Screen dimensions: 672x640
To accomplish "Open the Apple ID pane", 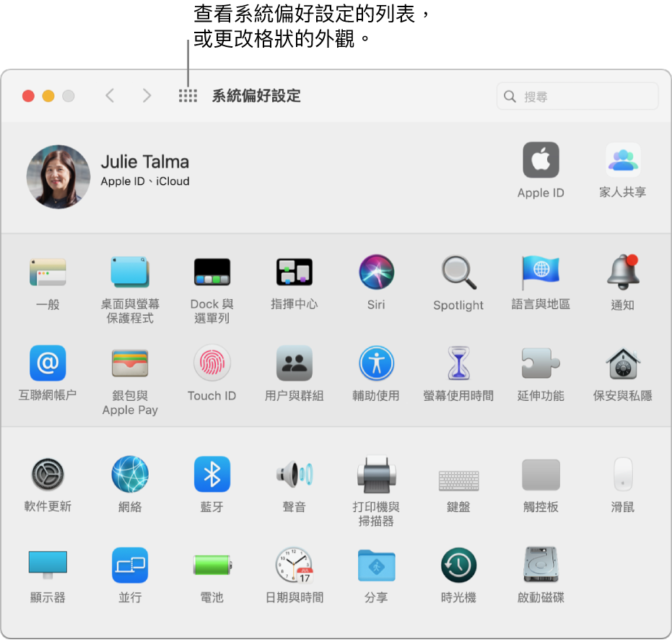I will 541,160.
